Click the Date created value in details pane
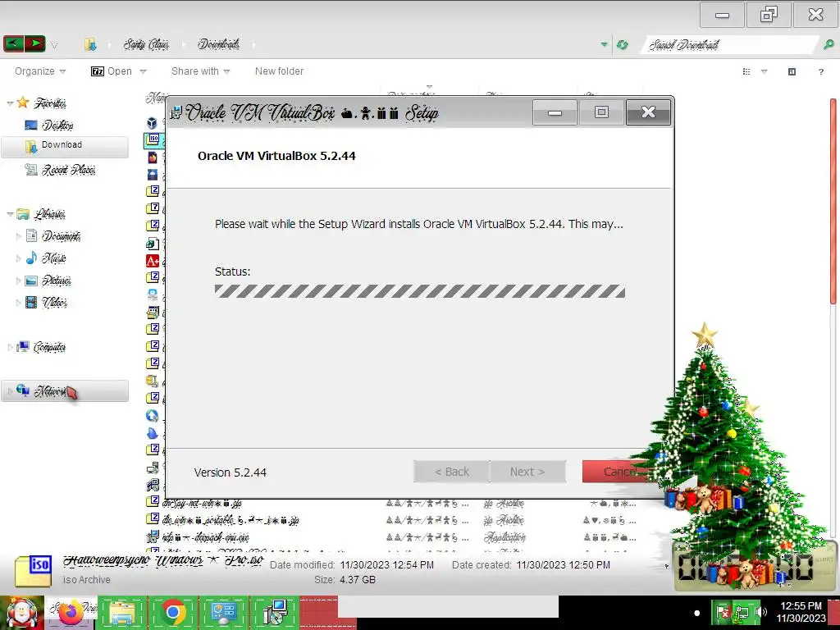The image size is (840, 630). pyautogui.click(x=563, y=565)
